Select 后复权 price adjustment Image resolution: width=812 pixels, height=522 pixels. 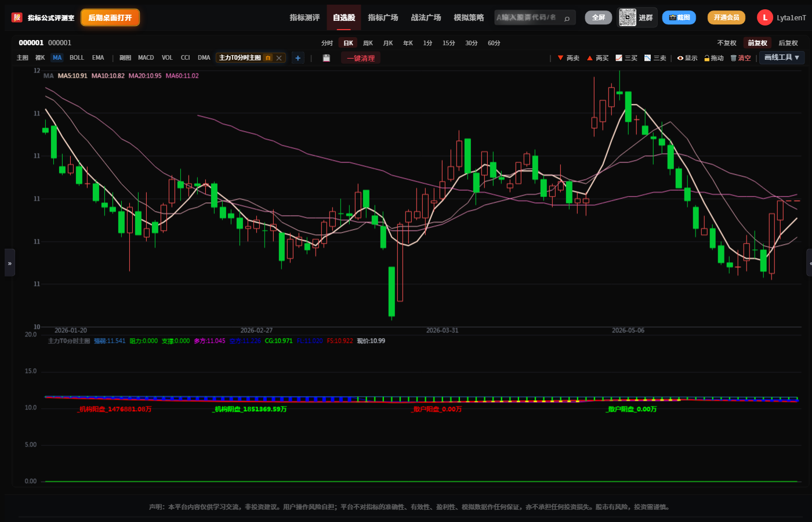[x=788, y=43]
